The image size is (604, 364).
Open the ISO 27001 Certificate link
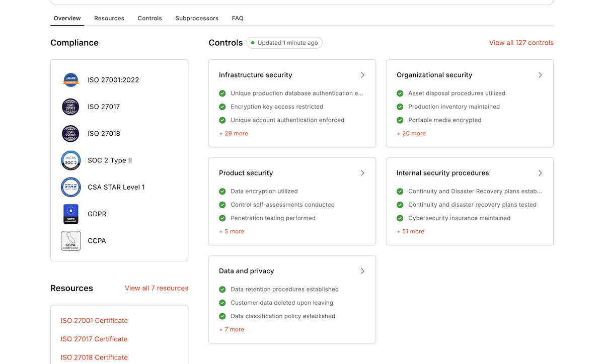[94, 320]
